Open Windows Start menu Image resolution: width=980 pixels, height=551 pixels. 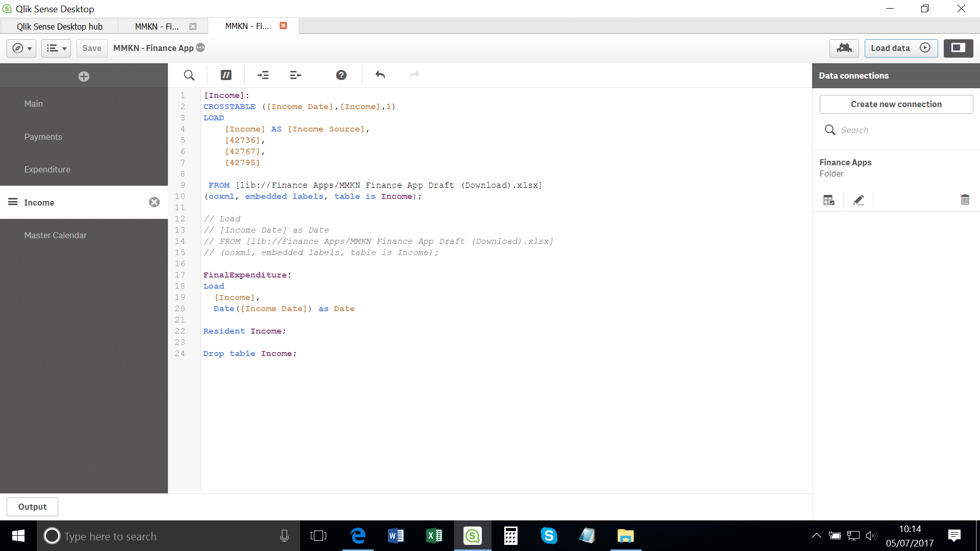click(18, 536)
